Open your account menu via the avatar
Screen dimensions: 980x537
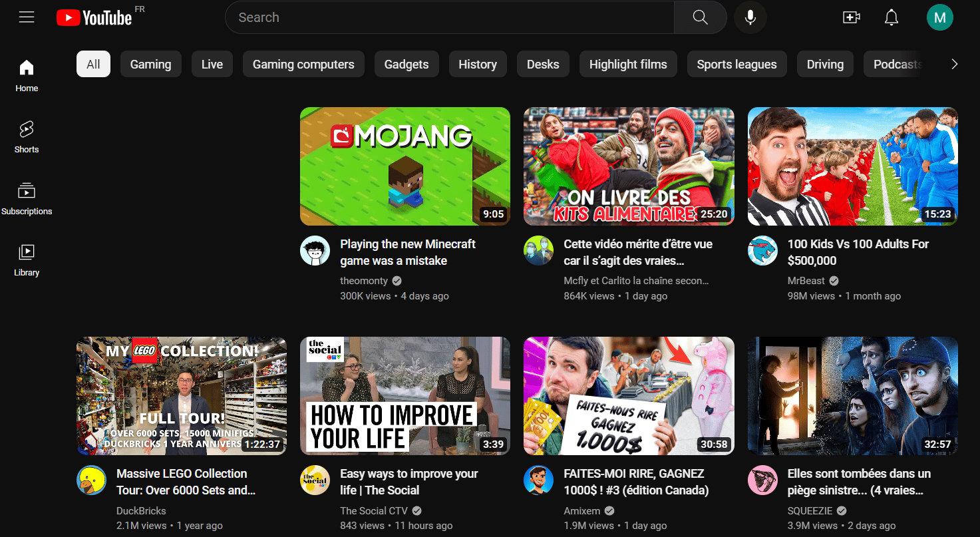[940, 17]
